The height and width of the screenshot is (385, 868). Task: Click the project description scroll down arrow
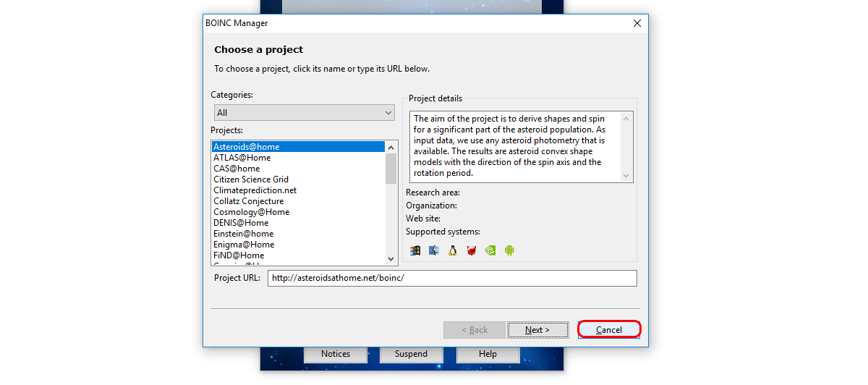click(627, 176)
